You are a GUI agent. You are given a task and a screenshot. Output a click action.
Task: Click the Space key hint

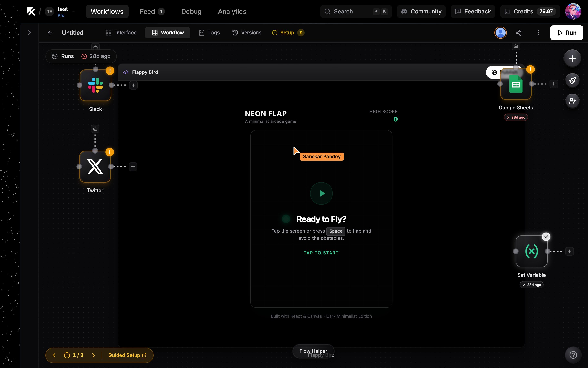336,231
